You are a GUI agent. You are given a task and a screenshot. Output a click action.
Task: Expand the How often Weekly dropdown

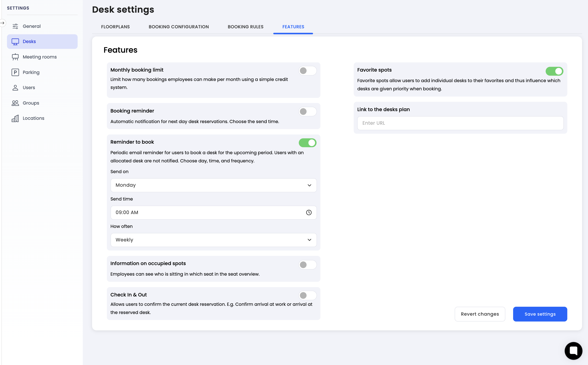pyautogui.click(x=213, y=240)
